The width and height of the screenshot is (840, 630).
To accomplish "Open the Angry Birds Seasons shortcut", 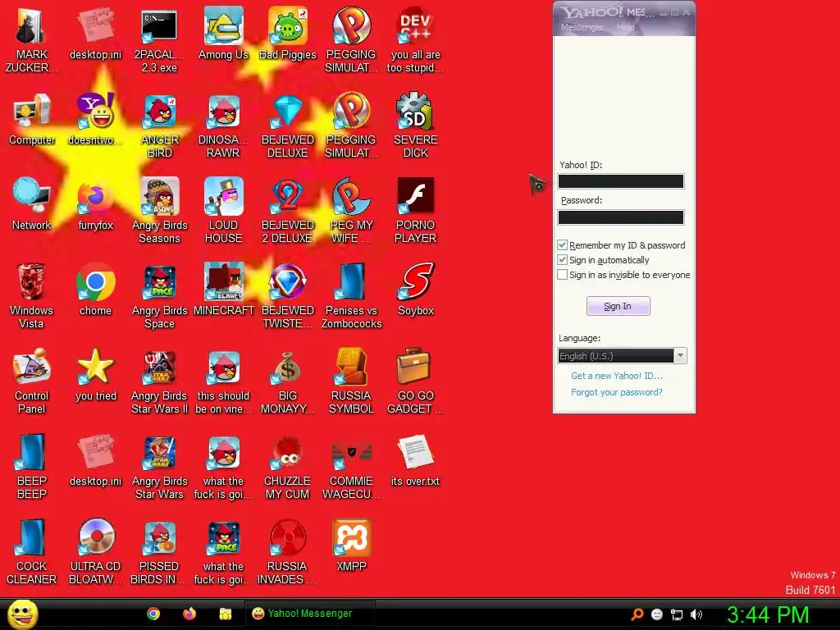I will pos(159,211).
